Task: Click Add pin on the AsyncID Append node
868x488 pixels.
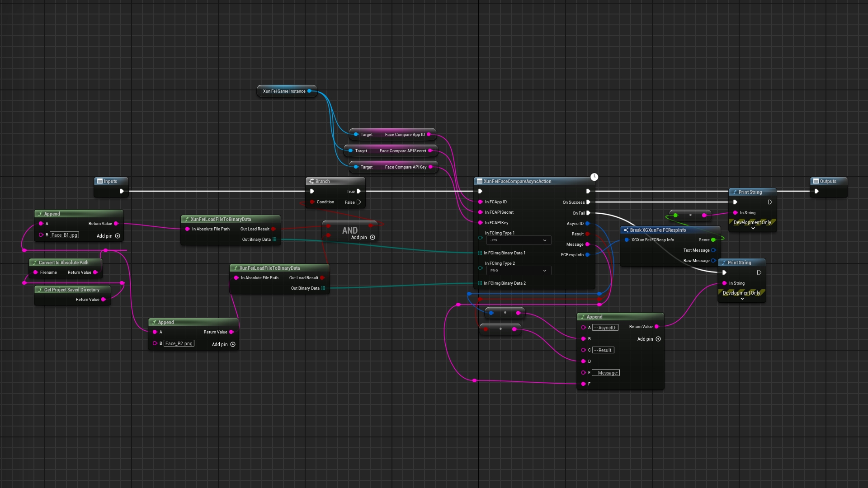Action: pos(658,339)
